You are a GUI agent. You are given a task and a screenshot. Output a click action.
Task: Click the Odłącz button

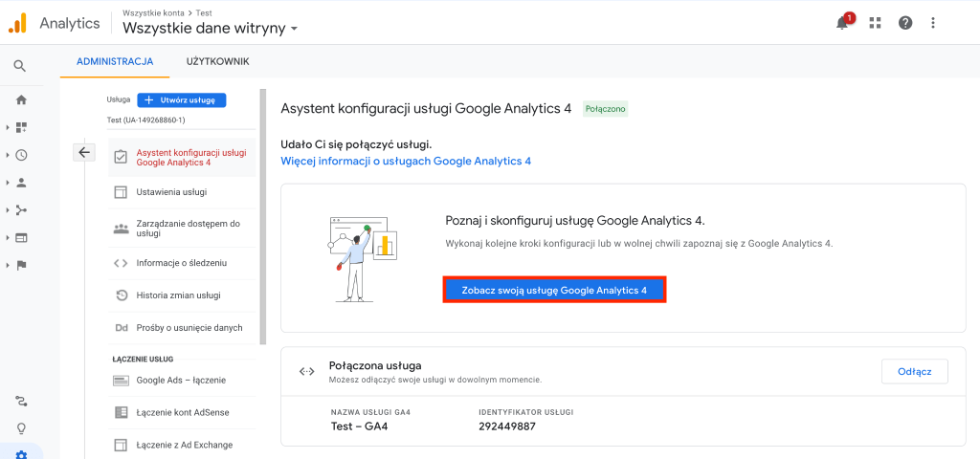(x=914, y=371)
